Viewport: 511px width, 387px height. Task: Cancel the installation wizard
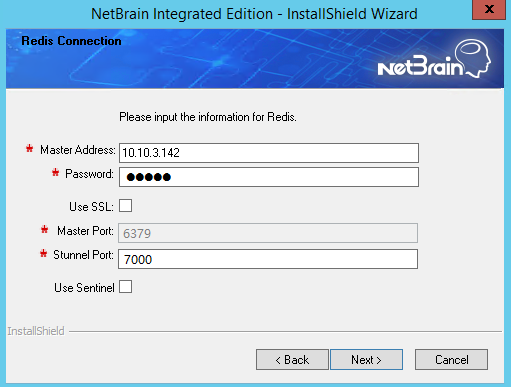coord(451,360)
